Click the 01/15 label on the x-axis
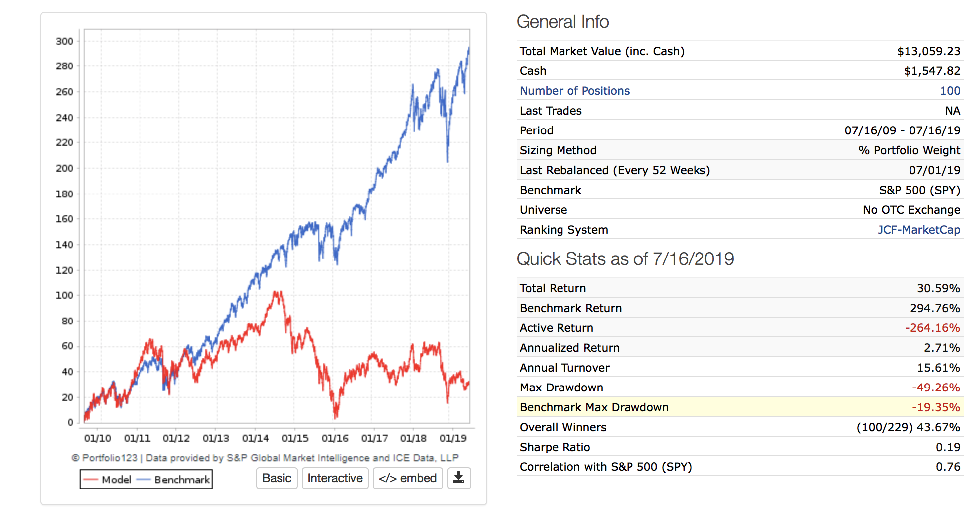Image resolution: width=980 pixels, height=517 pixels. click(x=295, y=438)
